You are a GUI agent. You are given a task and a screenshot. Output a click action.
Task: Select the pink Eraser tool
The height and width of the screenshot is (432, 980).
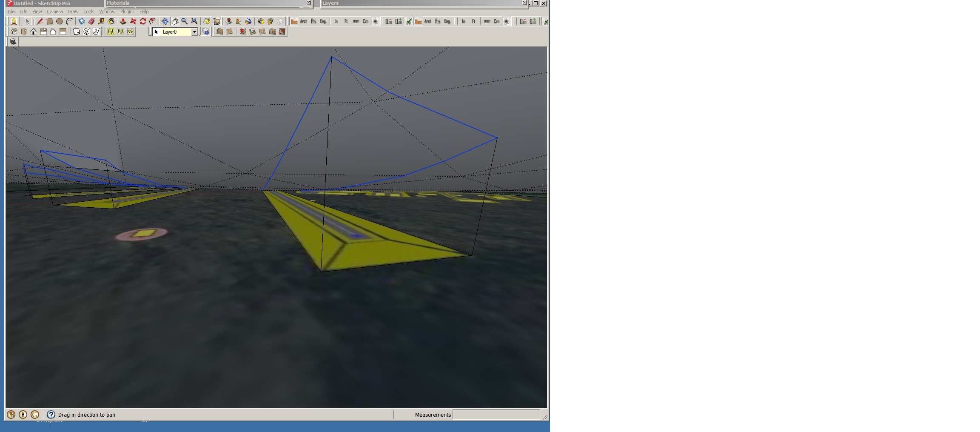[x=91, y=21]
